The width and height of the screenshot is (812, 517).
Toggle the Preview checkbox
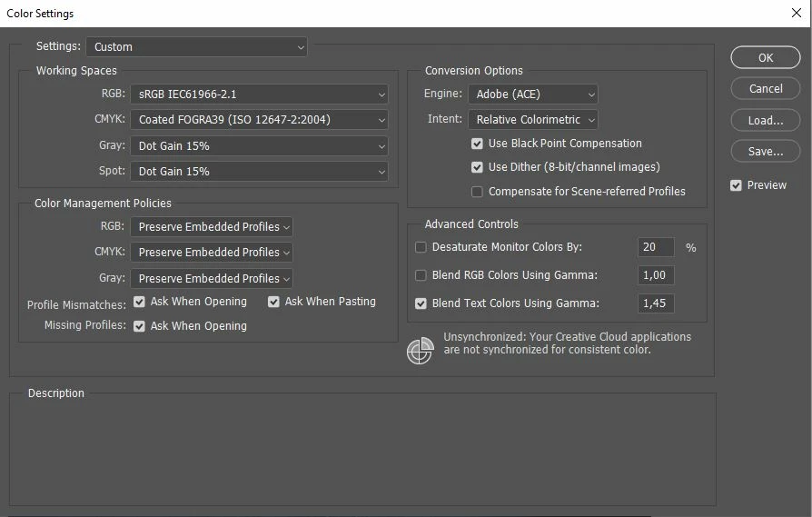tap(736, 185)
